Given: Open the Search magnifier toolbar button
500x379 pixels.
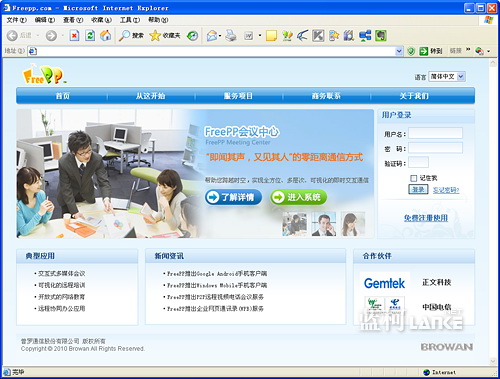Looking at the screenshot, I should click(x=131, y=35).
